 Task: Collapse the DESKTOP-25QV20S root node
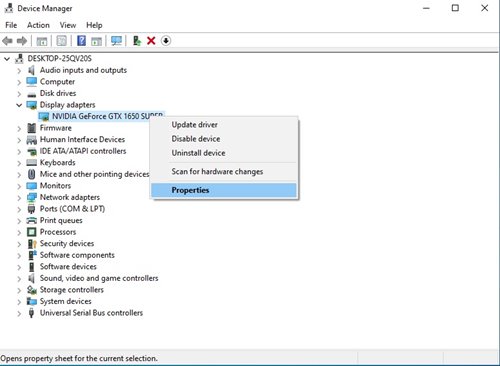(x=7, y=59)
